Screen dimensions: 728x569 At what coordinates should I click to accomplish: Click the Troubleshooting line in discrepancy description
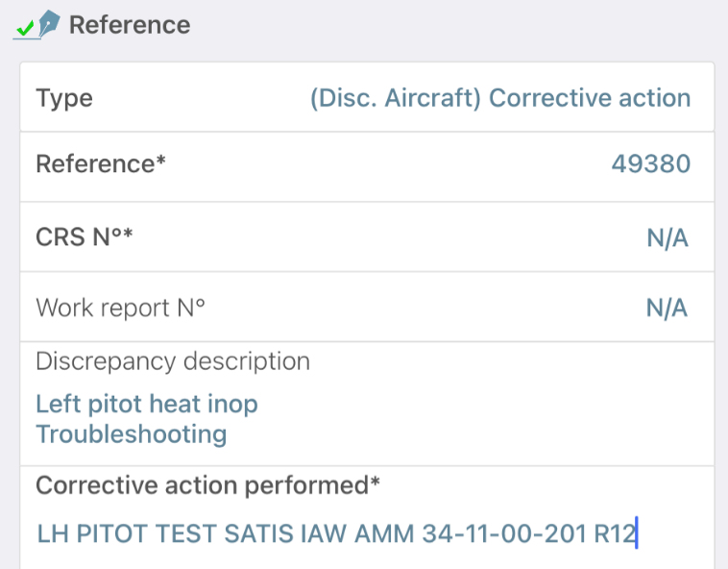point(132,434)
